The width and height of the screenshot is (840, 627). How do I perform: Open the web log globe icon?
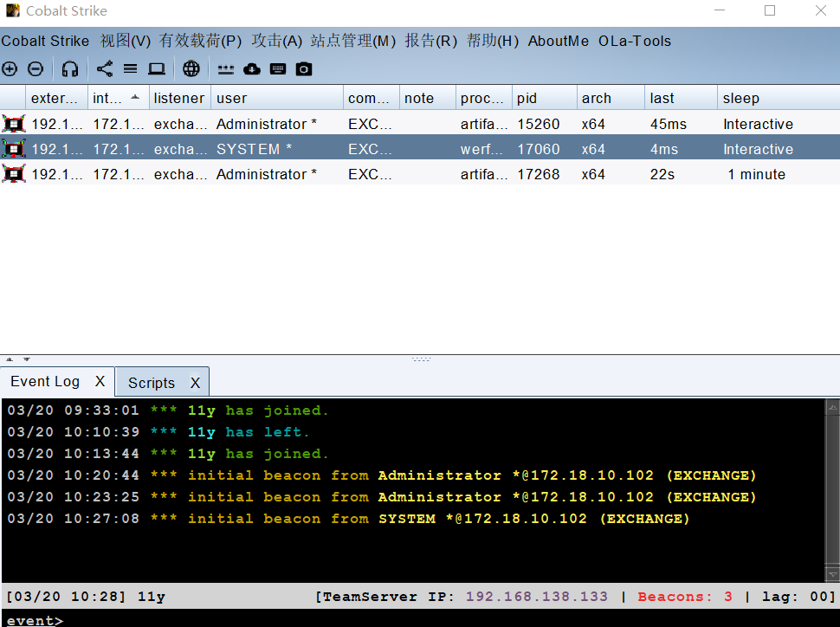click(x=191, y=68)
